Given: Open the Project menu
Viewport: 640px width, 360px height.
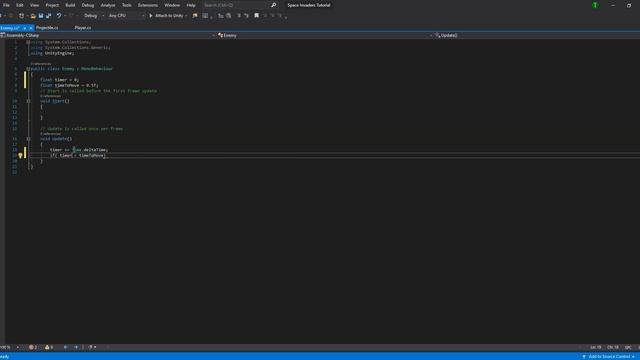Looking at the screenshot, I should [52, 5].
